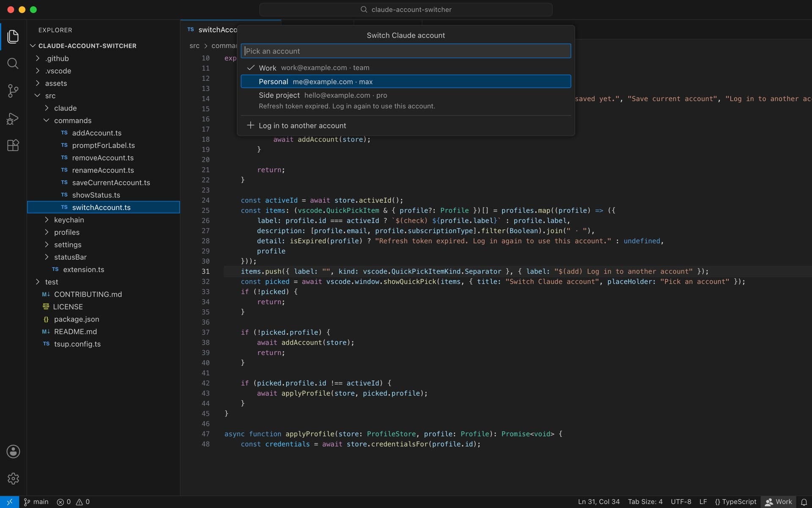
Task: Open the Search view icon
Action: point(13,63)
